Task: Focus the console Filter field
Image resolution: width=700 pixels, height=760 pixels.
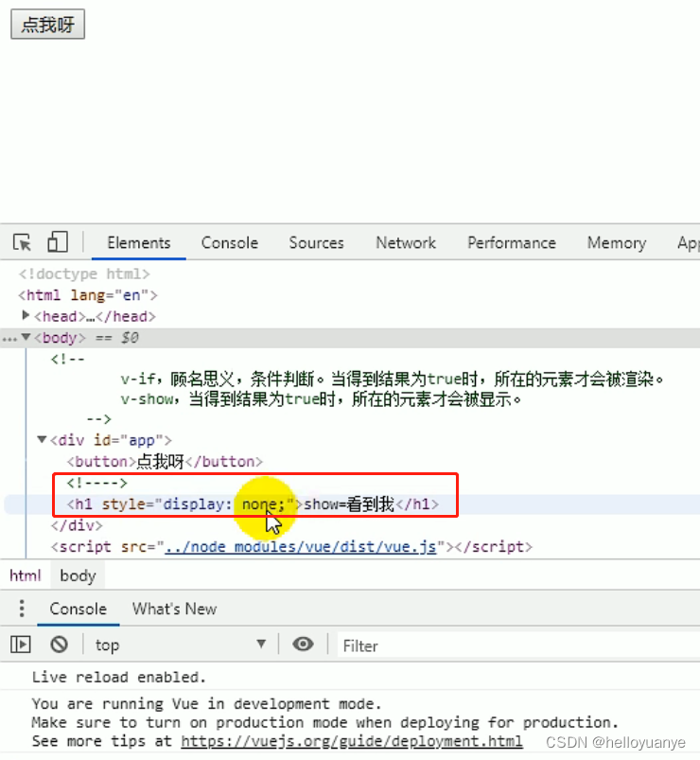Action: click(518, 645)
